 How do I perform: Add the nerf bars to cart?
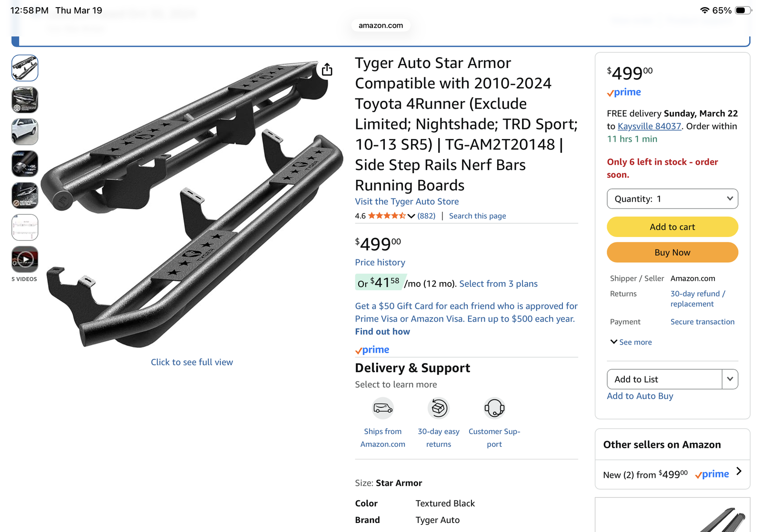(x=672, y=227)
